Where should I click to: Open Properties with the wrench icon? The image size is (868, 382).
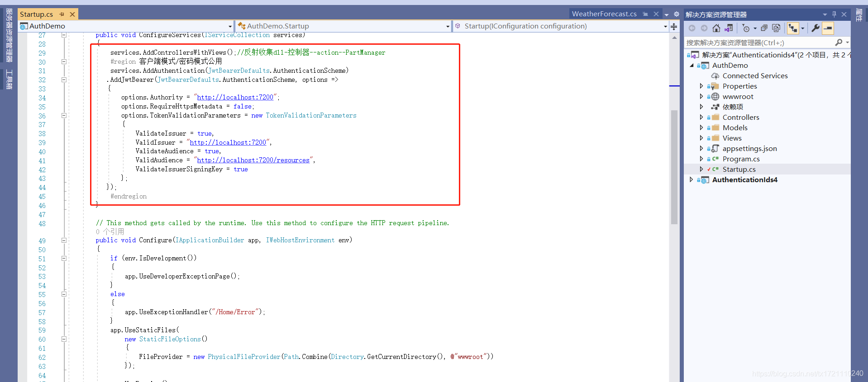pos(816,28)
